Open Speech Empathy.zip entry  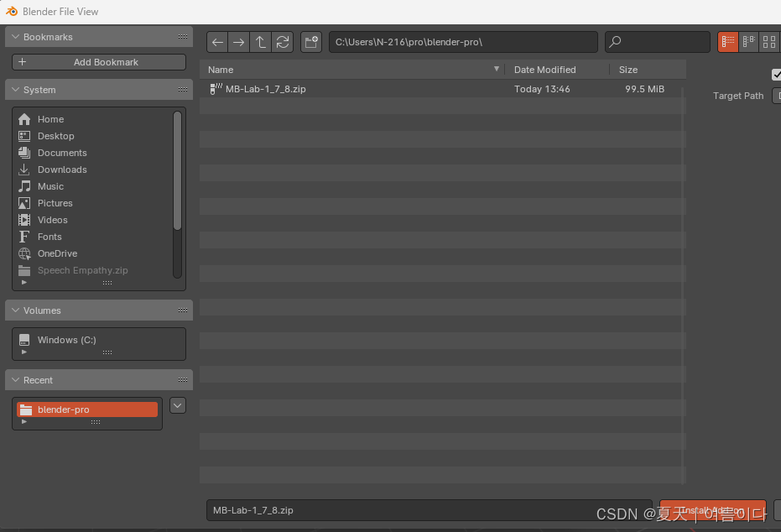tap(95, 270)
